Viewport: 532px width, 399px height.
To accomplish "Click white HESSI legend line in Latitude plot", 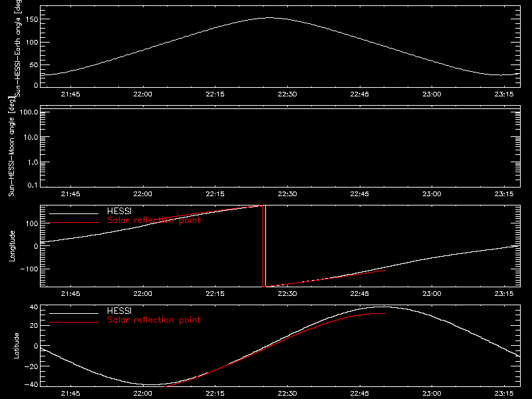I will click(74, 313).
